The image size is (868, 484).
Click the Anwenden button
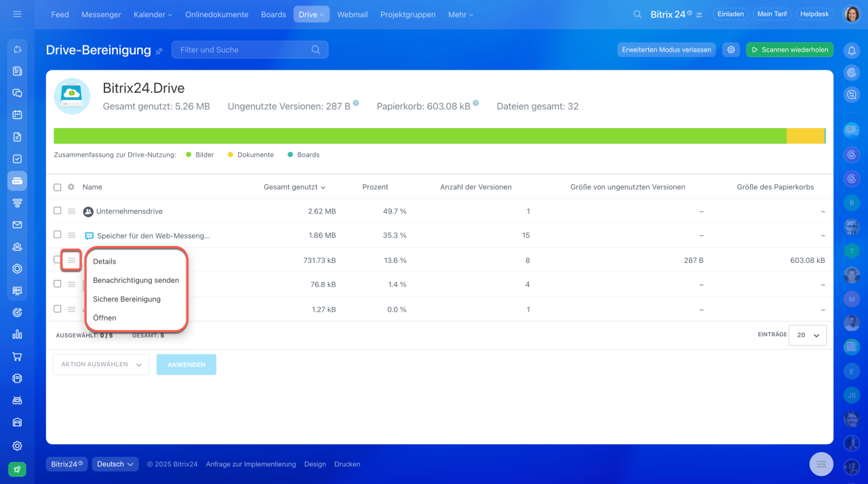tap(186, 365)
